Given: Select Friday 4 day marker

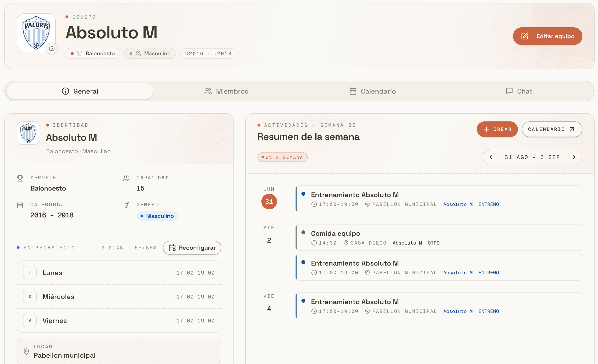Looking at the screenshot, I should pyautogui.click(x=269, y=309).
